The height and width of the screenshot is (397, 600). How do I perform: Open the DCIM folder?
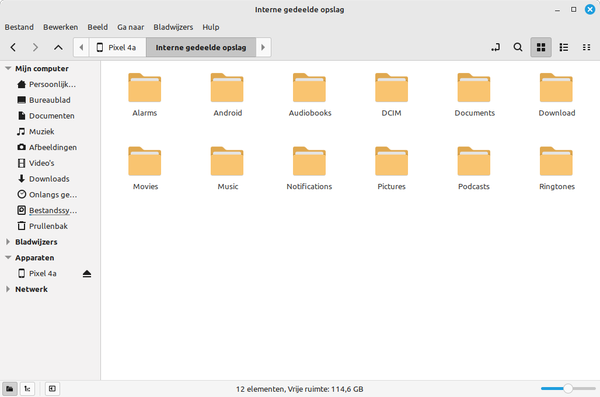click(x=391, y=95)
